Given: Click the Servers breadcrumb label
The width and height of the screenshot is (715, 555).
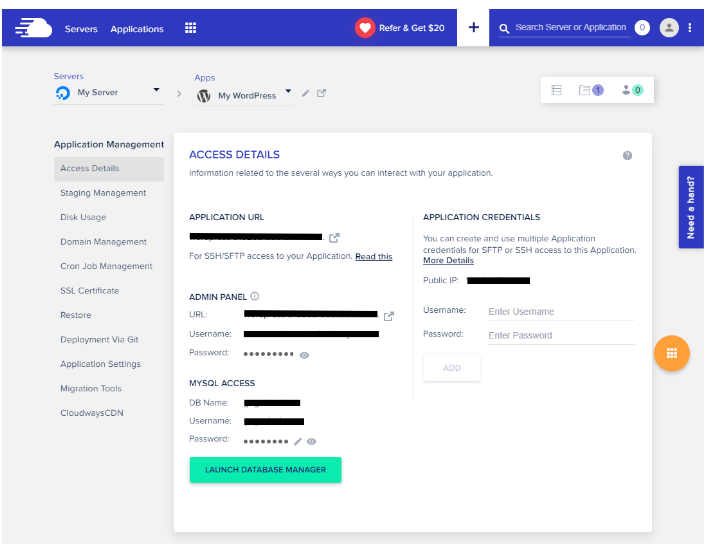Looking at the screenshot, I should pos(68,76).
